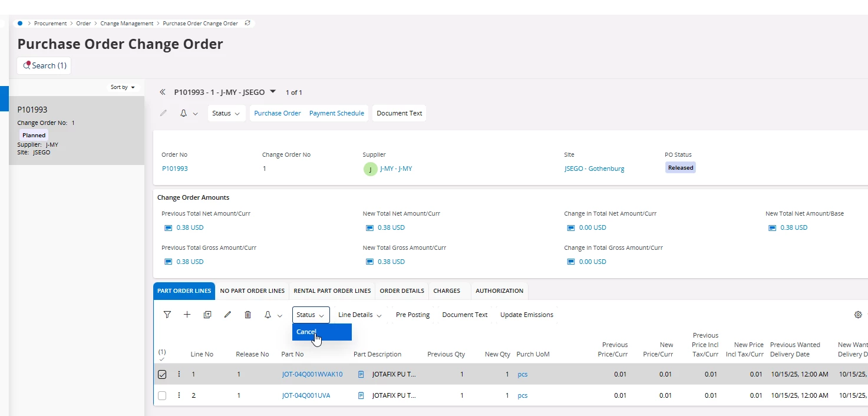
Task: Select the line 2 row checkbox
Action: 162,395
